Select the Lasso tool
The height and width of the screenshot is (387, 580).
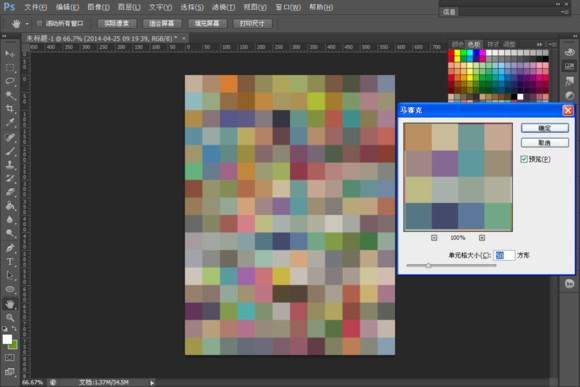tap(10, 81)
